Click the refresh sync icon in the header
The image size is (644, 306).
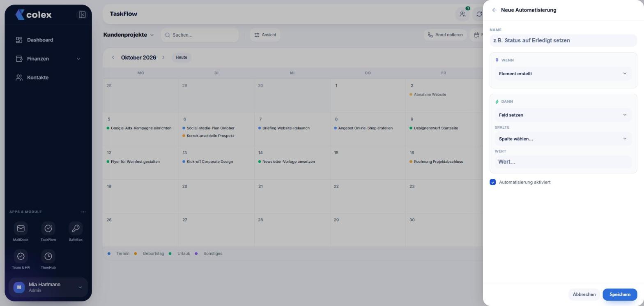479,14
